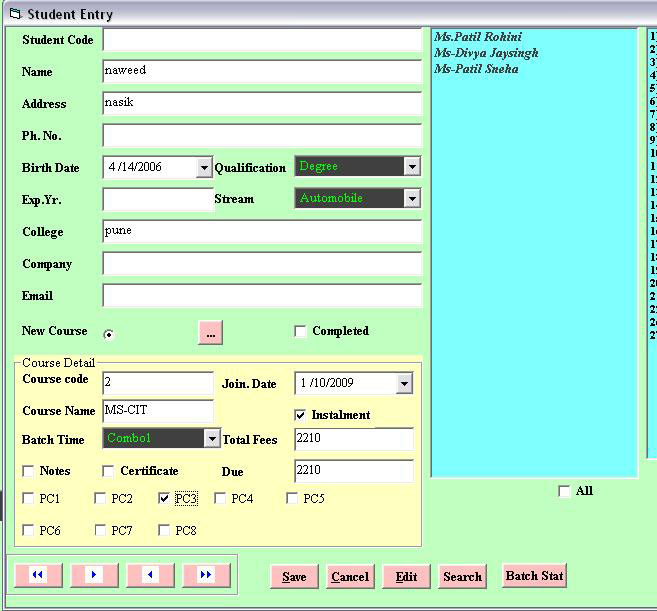
Task: Check the PC7 checkbox
Action: [x=100, y=530]
